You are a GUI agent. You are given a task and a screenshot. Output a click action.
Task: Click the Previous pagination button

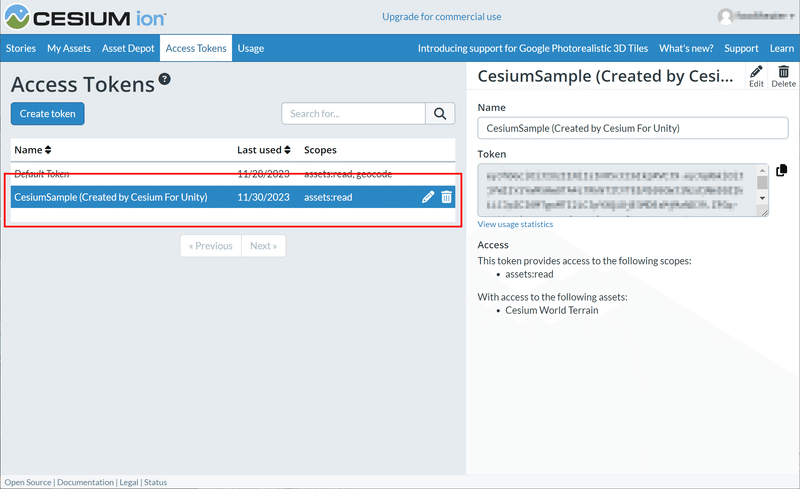tap(211, 246)
